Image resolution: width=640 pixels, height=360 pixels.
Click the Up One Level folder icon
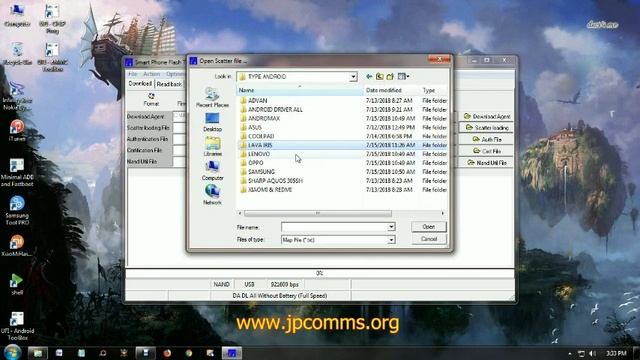point(380,76)
